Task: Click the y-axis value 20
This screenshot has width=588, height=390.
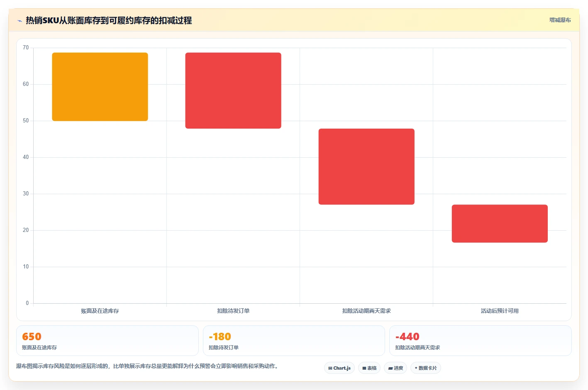Action: click(x=26, y=230)
